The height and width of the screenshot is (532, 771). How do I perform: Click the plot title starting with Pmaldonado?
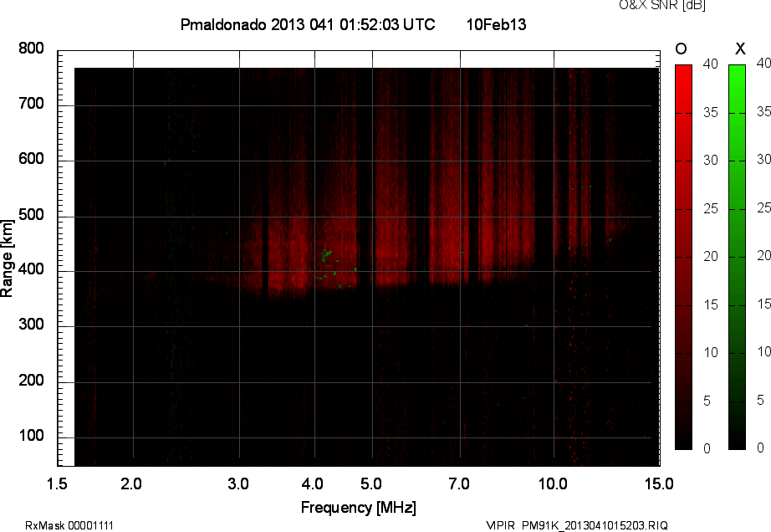point(307,25)
